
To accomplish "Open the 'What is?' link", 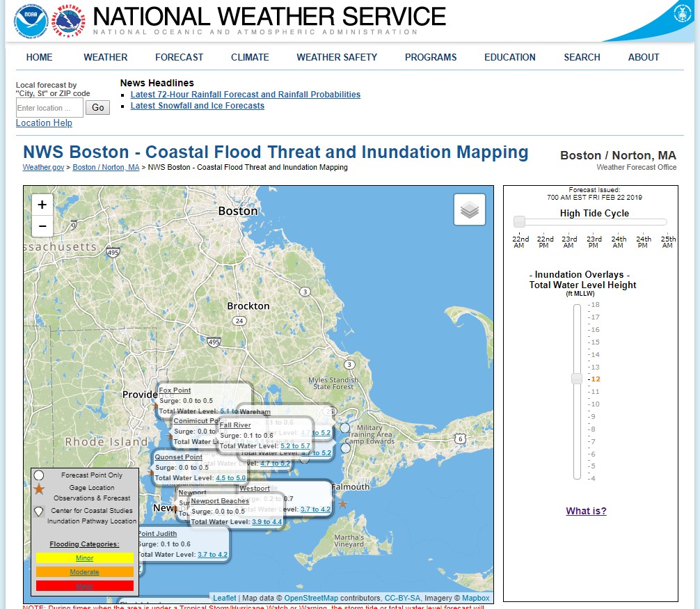I will [586, 511].
